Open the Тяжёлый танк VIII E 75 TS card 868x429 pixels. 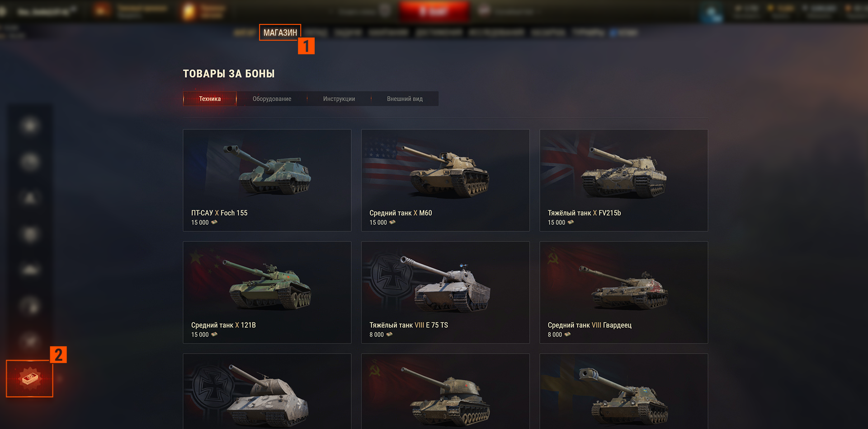point(445,292)
